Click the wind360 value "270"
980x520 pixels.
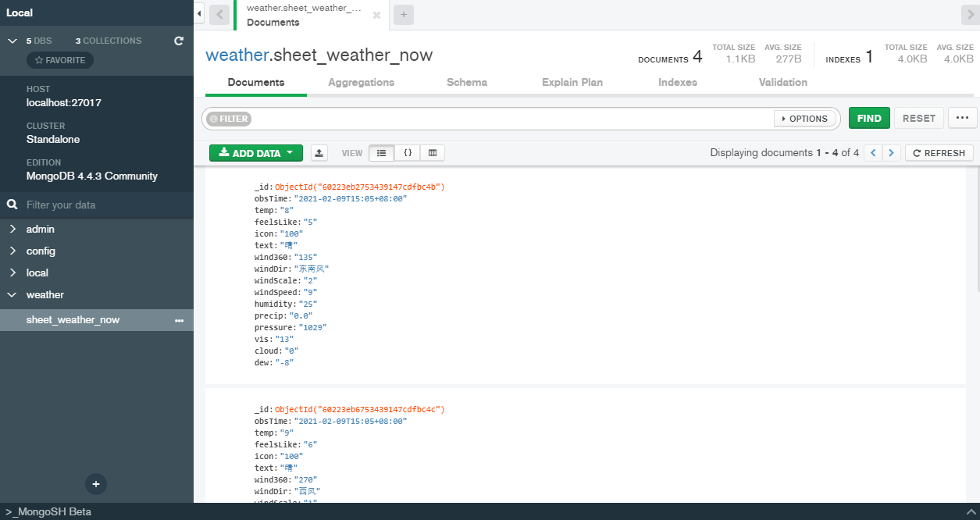pyautogui.click(x=305, y=479)
